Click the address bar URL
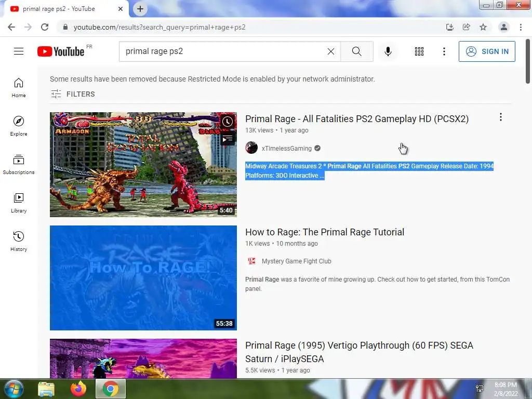This screenshot has height=399, width=532. click(x=159, y=27)
